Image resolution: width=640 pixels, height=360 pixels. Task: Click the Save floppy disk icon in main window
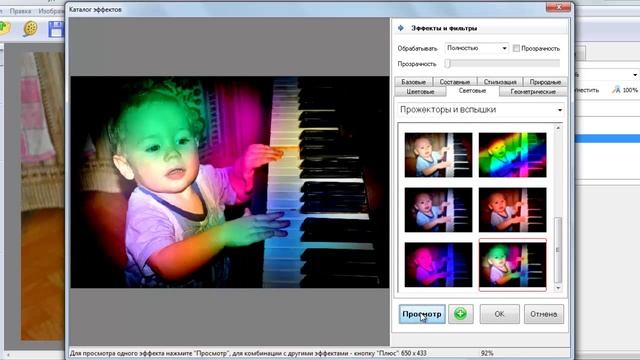tap(56, 30)
